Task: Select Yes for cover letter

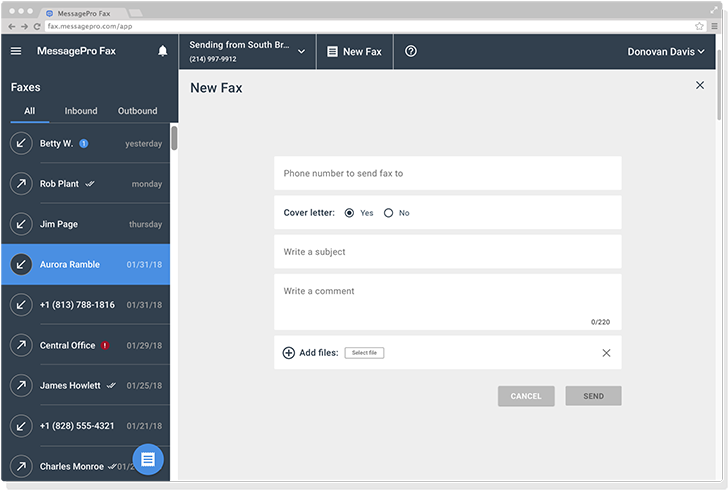Action: 349,213
